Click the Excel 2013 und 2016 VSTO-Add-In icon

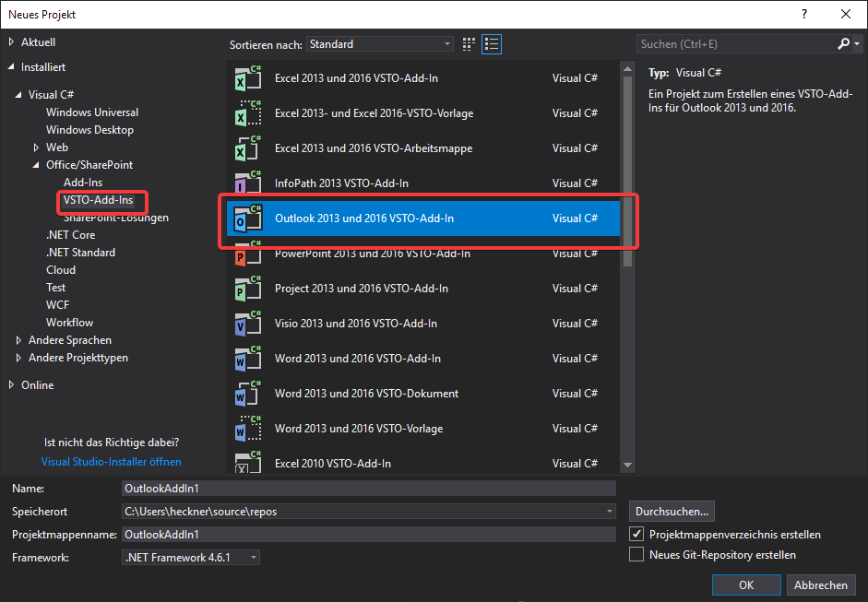(x=247, y=78)
